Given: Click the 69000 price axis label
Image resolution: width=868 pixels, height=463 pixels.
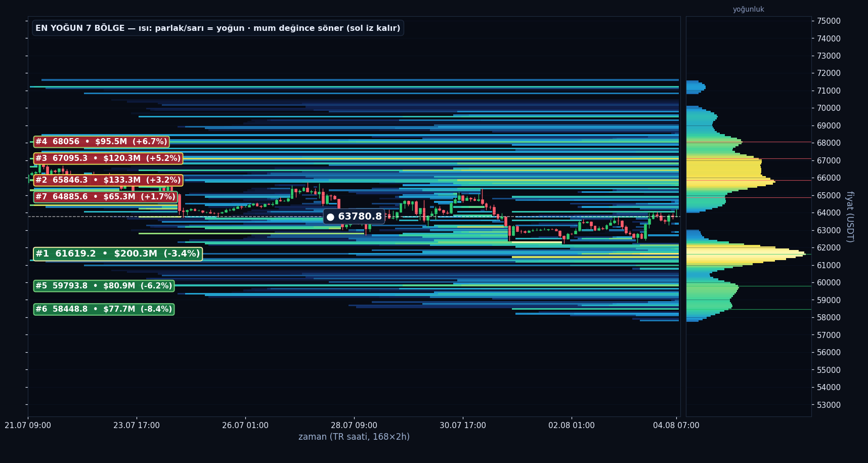Looking at the screenshot, I should 829,126.
